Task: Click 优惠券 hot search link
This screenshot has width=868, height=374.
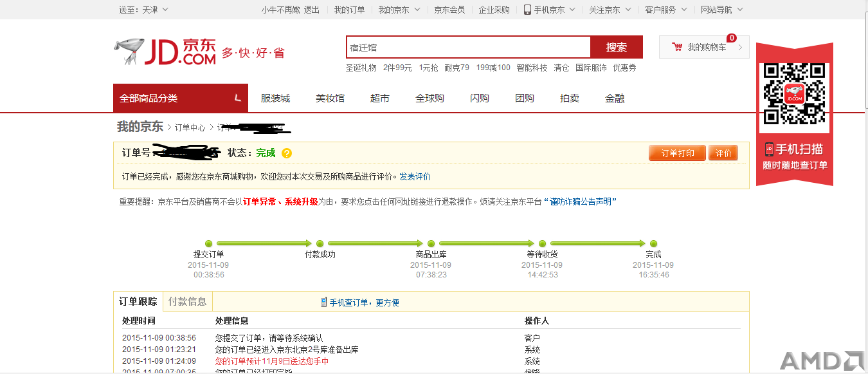Action: tap(624, 68)
